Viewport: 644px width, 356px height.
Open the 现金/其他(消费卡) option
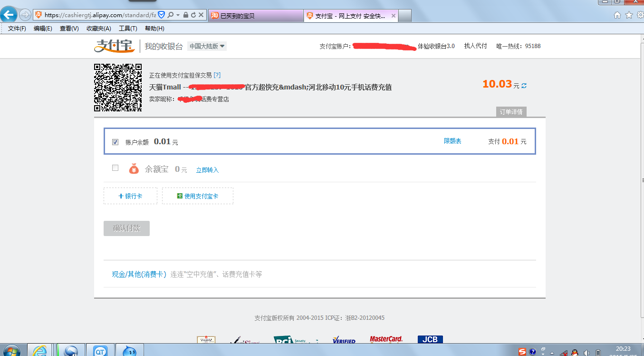[139, 274]
